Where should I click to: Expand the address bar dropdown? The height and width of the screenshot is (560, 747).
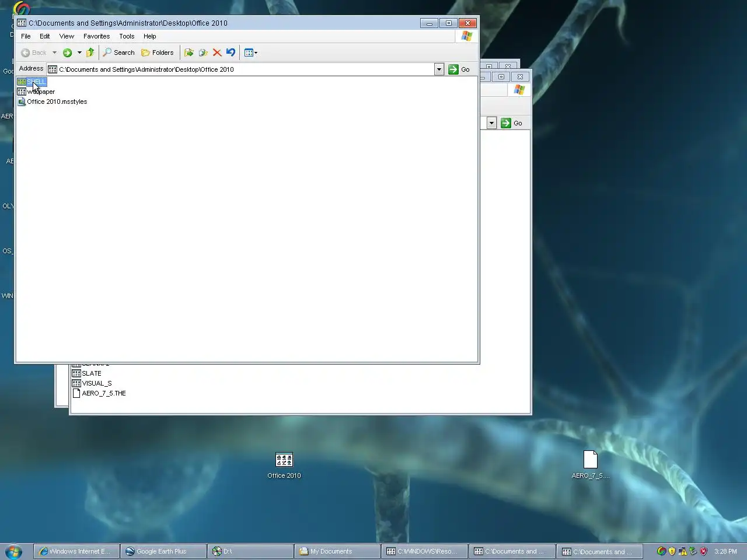click(x=439, y=69)
